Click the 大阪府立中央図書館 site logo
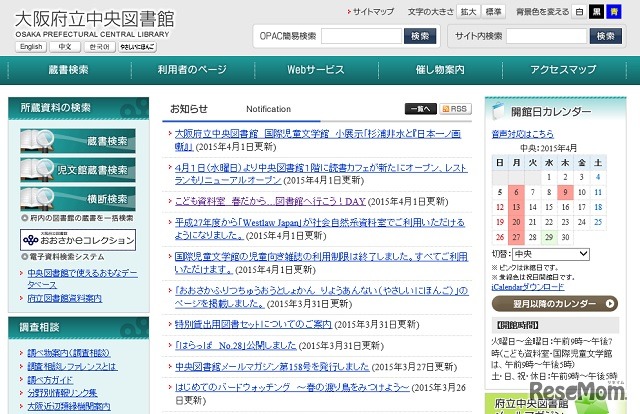 tap(95, 23)
